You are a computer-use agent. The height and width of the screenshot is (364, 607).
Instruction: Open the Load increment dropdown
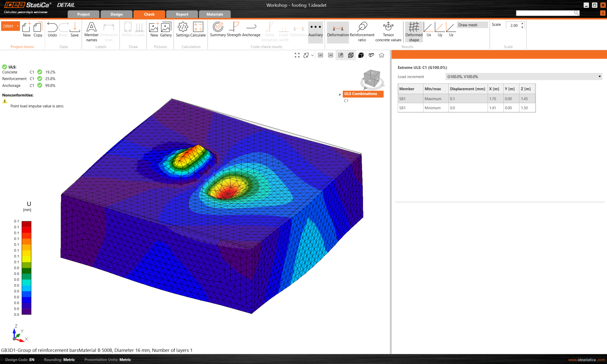523,76
